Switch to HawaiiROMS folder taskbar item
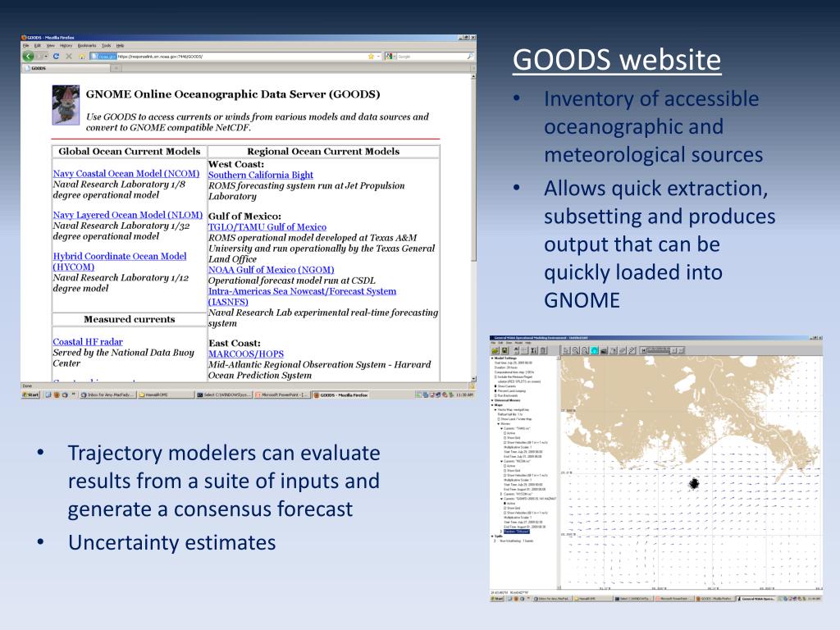840x630 pixels. 165,395
